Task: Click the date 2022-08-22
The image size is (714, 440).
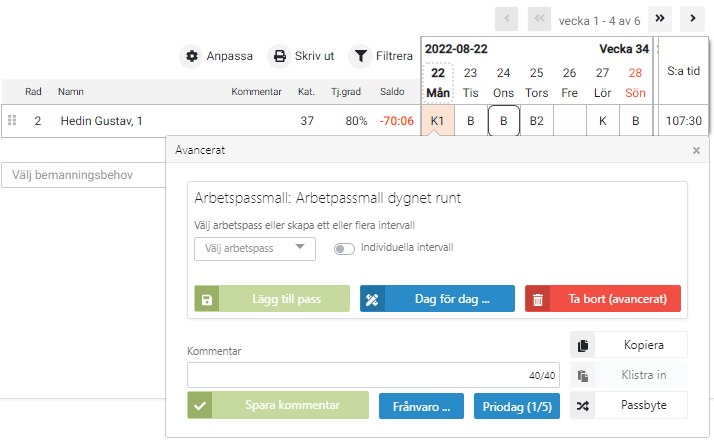Action: coord(456,49)
